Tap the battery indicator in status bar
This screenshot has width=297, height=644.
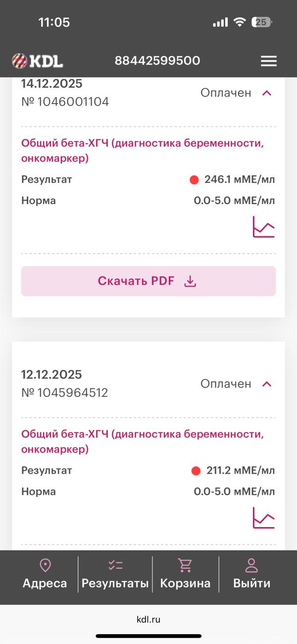pyautogui.click(x=261, y=22)
